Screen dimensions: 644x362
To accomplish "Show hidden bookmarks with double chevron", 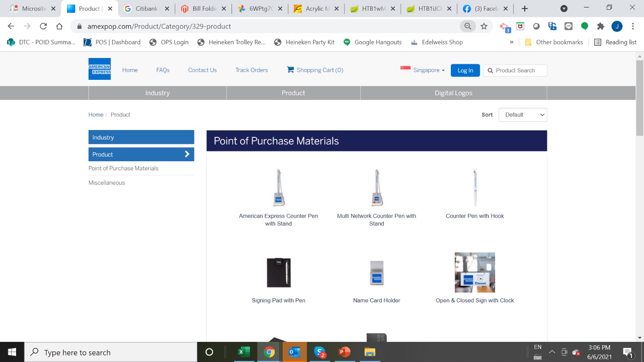I will [511, 42].
